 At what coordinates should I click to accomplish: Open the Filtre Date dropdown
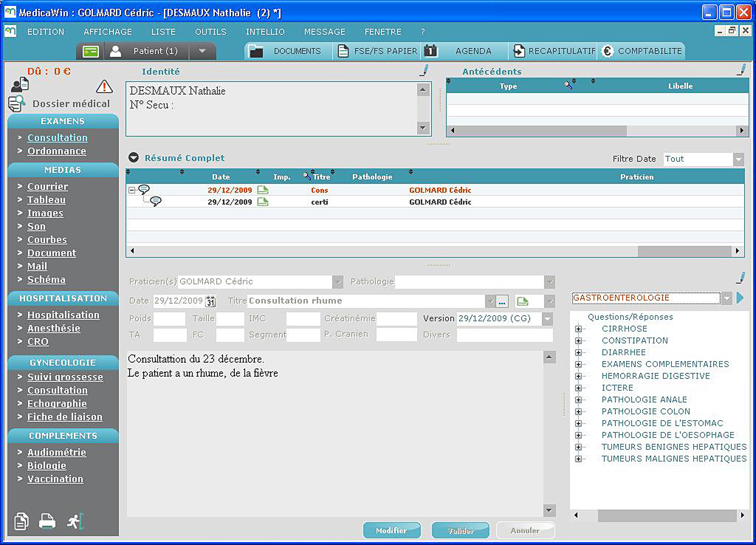coord(739,159)
